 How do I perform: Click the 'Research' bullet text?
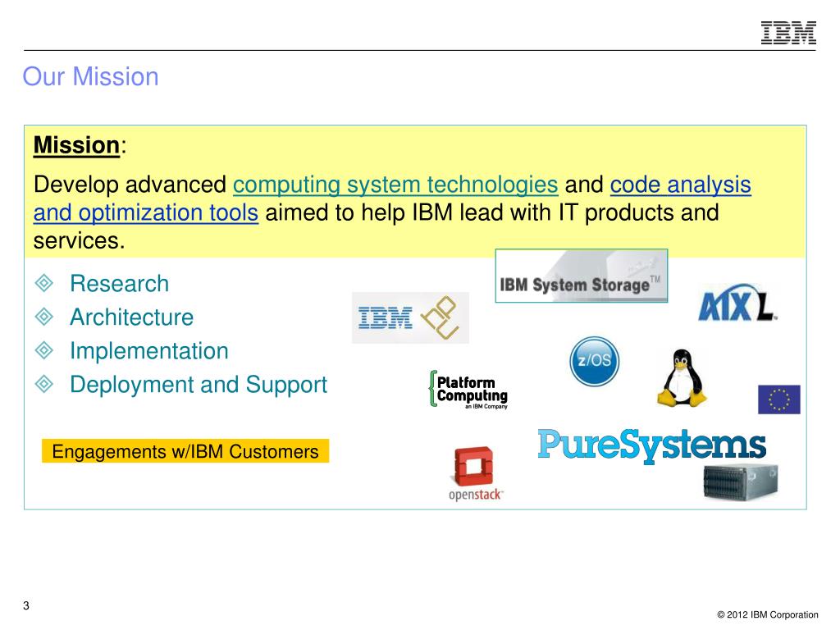[x=120, y=283]
